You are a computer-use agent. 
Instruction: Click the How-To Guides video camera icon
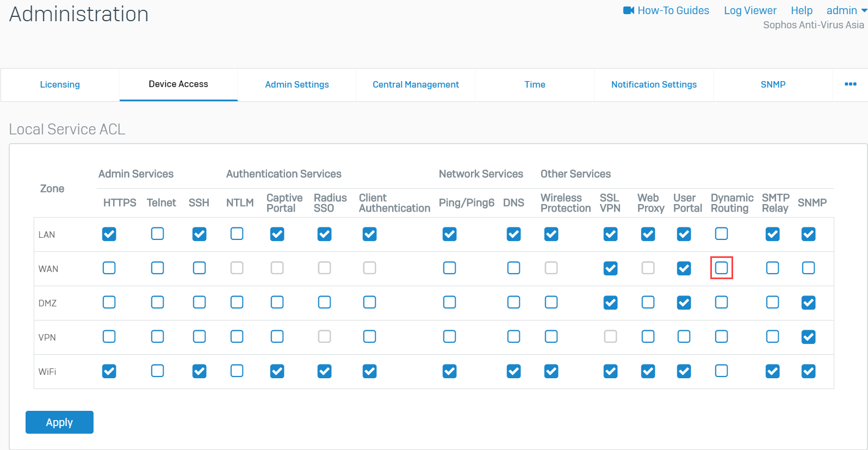(x=628, y=10)
